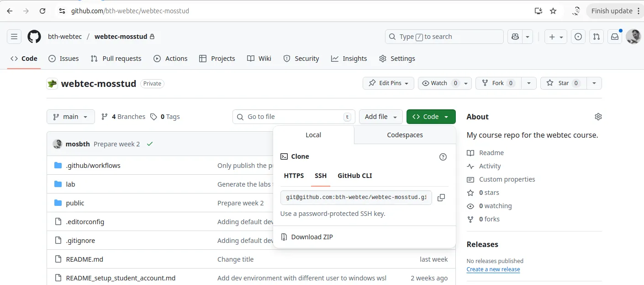
Task: Open the notifications inbox icon
Action: 615,37
